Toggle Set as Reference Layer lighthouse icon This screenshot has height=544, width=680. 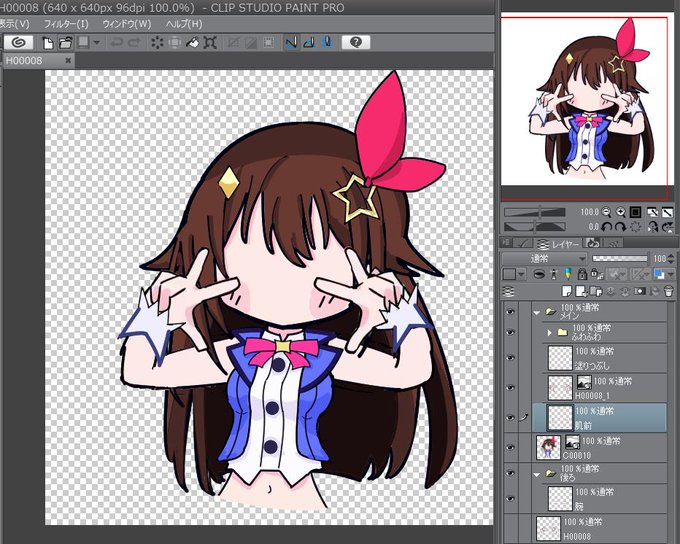click(554, 274)
